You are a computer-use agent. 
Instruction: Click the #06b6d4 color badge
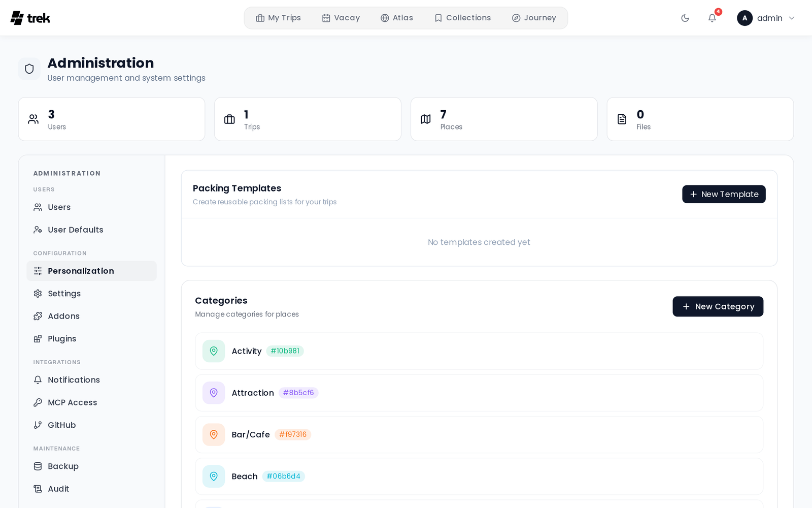point(284,477)
